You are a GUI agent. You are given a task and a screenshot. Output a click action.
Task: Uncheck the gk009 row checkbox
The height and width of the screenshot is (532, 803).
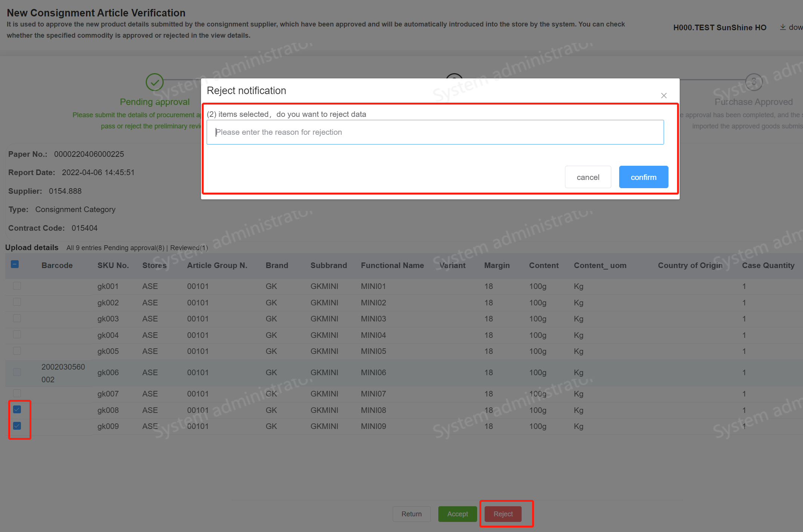pos(17,426)
